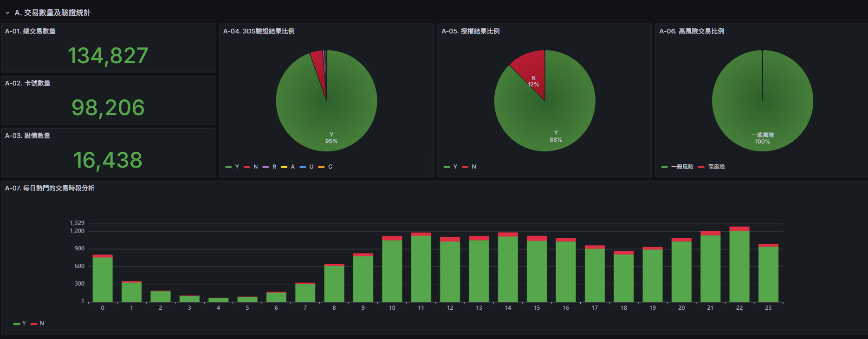The width and height of the screenshot is (868, 339).
Task: Open the A-01. 總交易數量 panel title menu
Action: point(30,31)
